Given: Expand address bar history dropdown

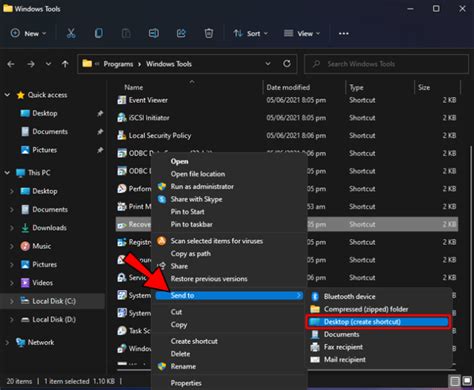Looking at the screenshot, I should click(x=268, y=64).
